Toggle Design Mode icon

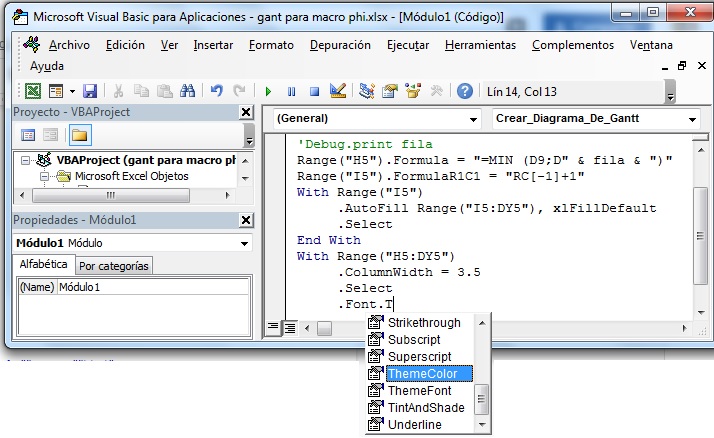tap(338, 91)
